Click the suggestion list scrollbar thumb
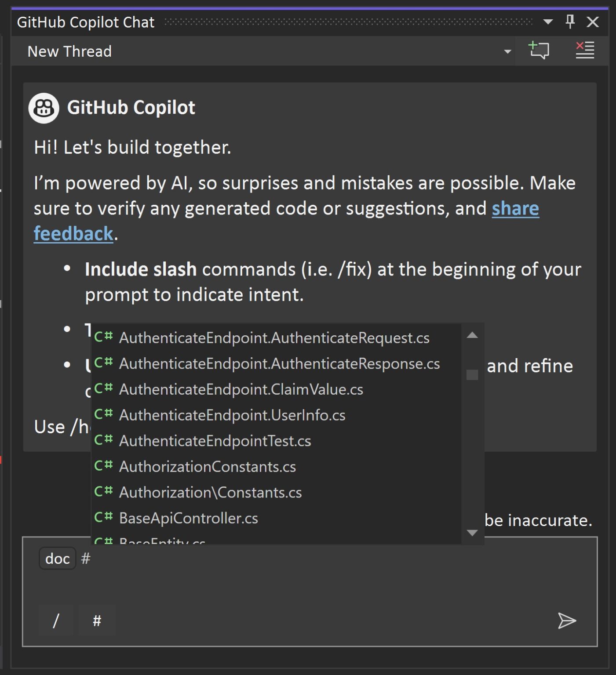This screenshot has height=675, width=616. [472, 374]
